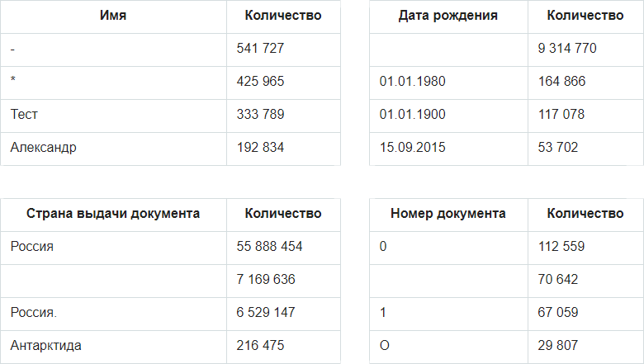
Task: Select the date cell 01.01.1900
Action: point(413,115)
